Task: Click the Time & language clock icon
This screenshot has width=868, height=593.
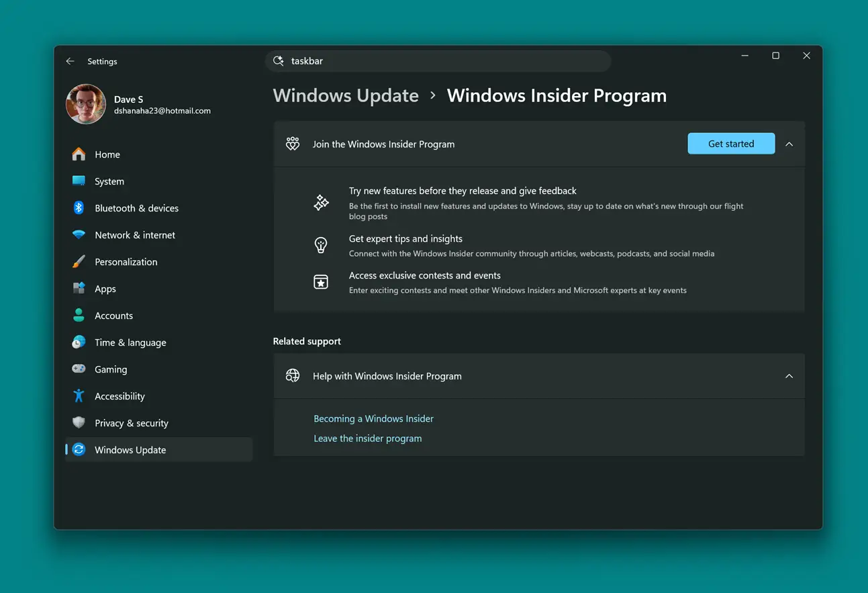Action: coord(79,343)
